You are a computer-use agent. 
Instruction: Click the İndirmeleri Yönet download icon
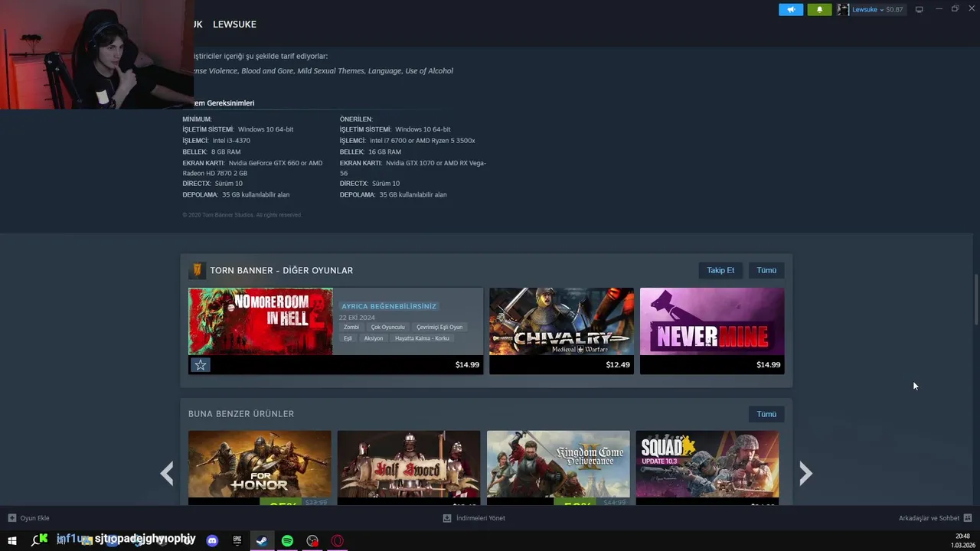447,518
